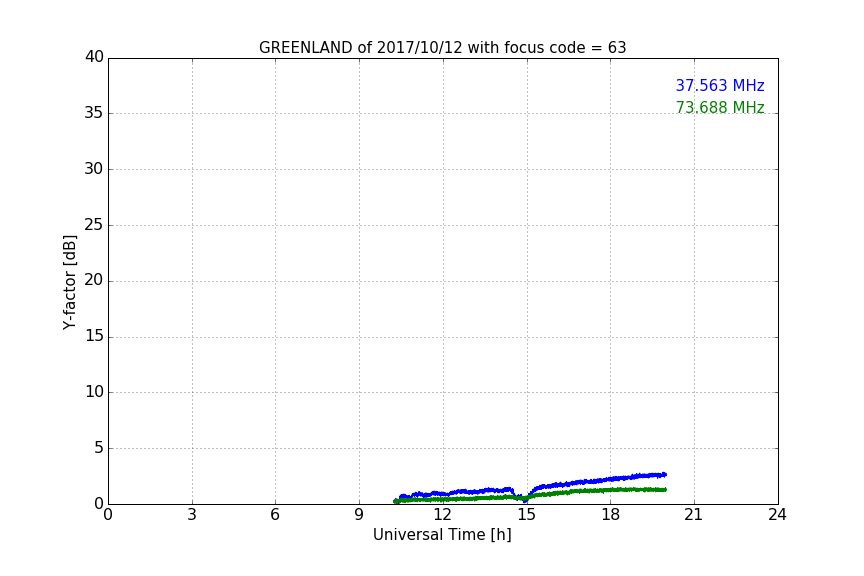864x576 pixels.
Task: Click x-axis tick label '6'
Action: pos(275,515)
